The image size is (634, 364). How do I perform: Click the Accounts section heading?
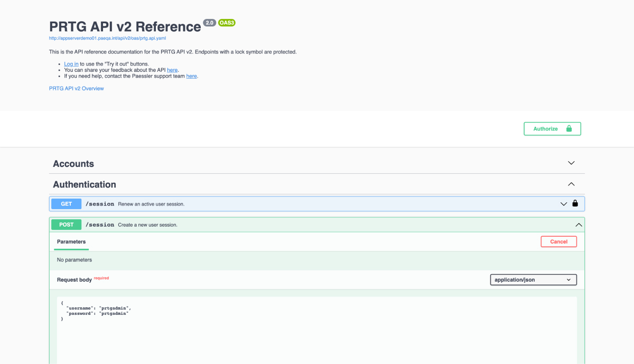click(73, 164)
